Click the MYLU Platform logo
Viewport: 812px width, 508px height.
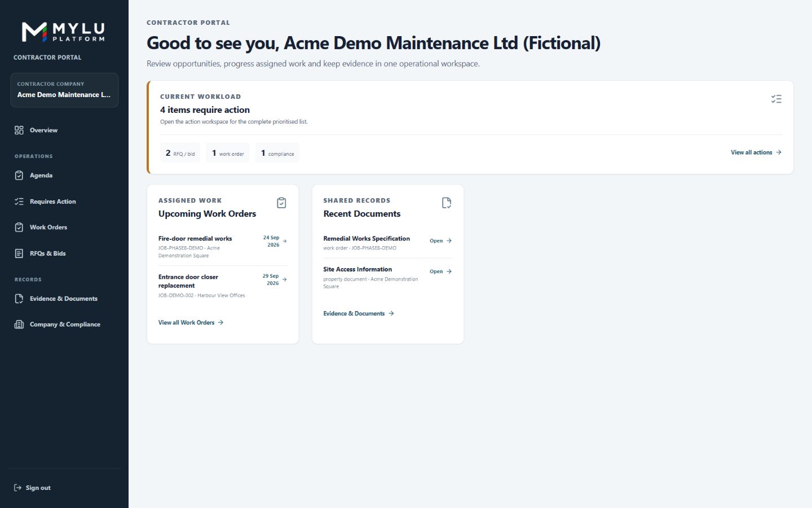(63, 32)
